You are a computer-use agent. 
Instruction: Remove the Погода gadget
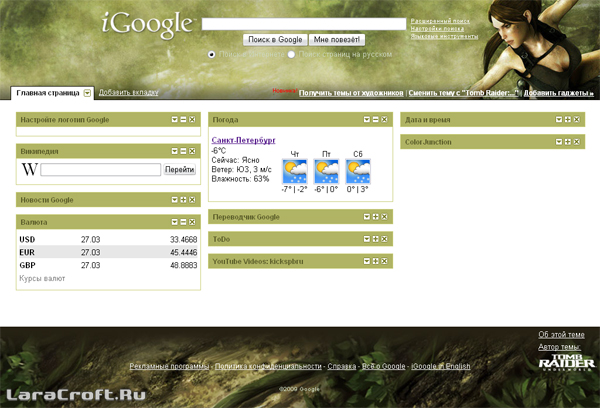[384, 120]
